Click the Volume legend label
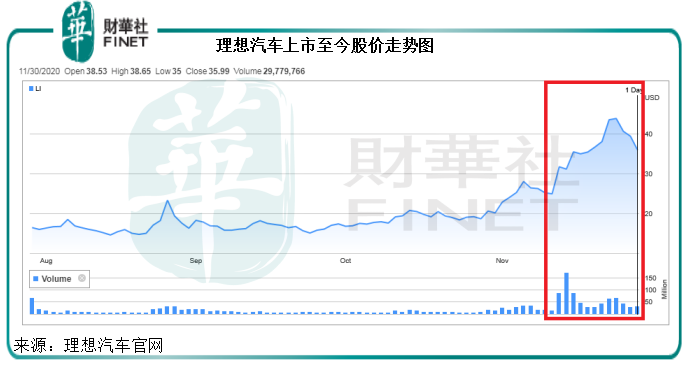 pos(56,279)
